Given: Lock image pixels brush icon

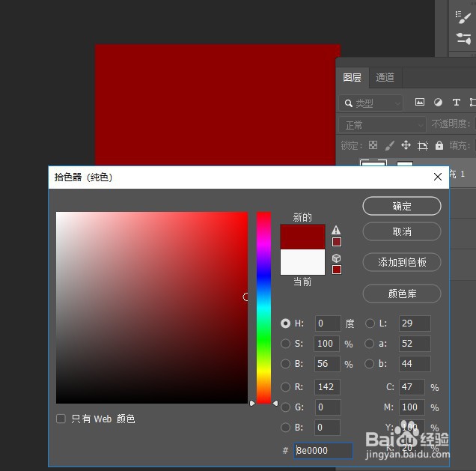Looking at the screenshot, I should (390, 145).
